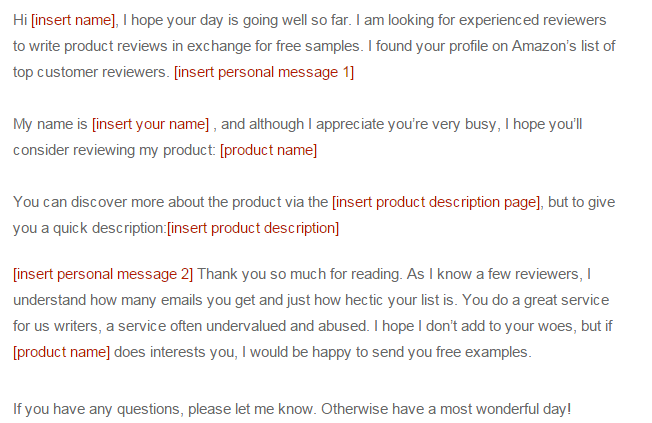Click the [insert personal message 1] placeholder
The image size is (652, 423).
[x=264, y=72]
